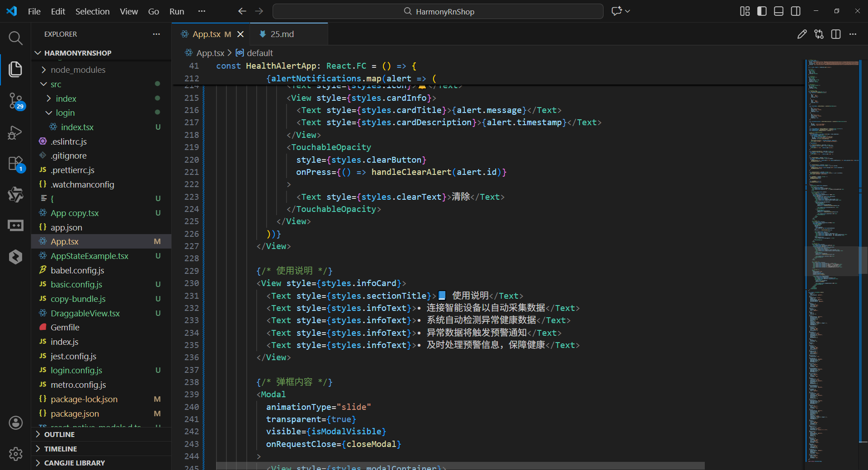This screenshot has height=470, width=868.
Task: Open the remote/monitor icon in activity bar
Action: coord(15,226)
